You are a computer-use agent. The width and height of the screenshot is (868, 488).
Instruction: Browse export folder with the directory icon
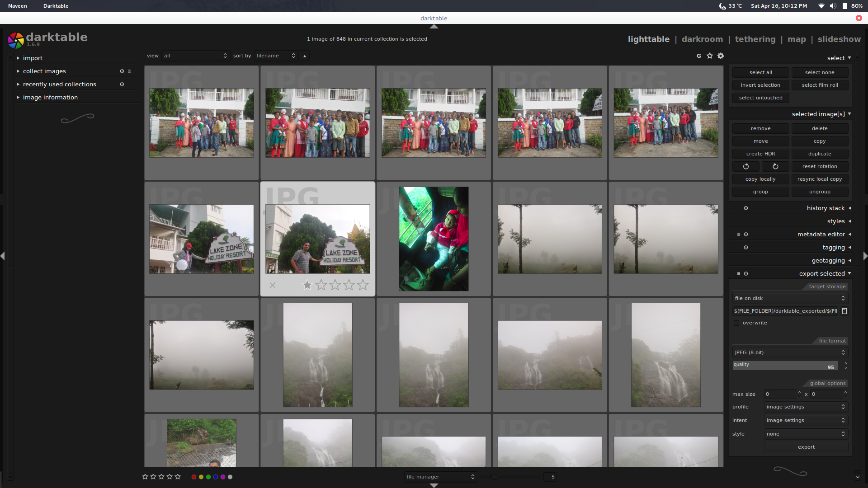[x=844, y=311]
